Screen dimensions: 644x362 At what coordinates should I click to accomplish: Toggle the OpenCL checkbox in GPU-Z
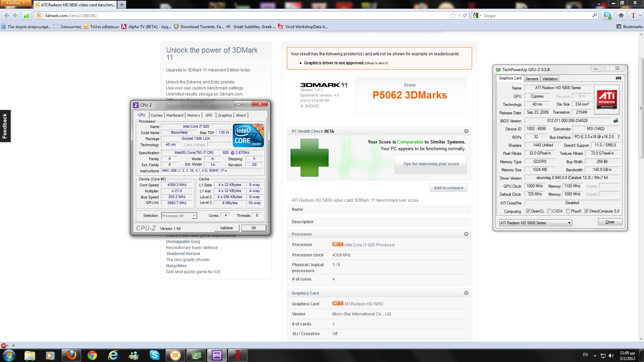(528, 211)
